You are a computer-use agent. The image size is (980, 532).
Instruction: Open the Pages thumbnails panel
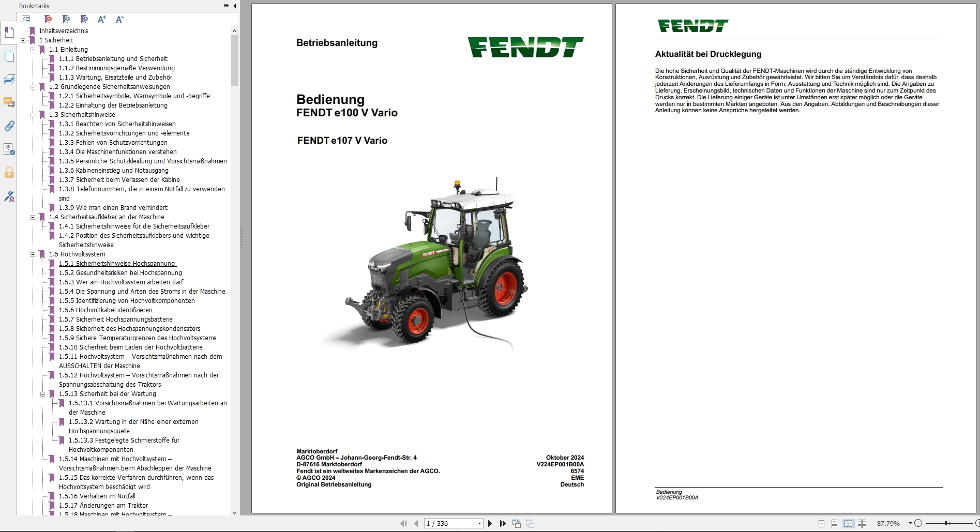pos(9,56)
